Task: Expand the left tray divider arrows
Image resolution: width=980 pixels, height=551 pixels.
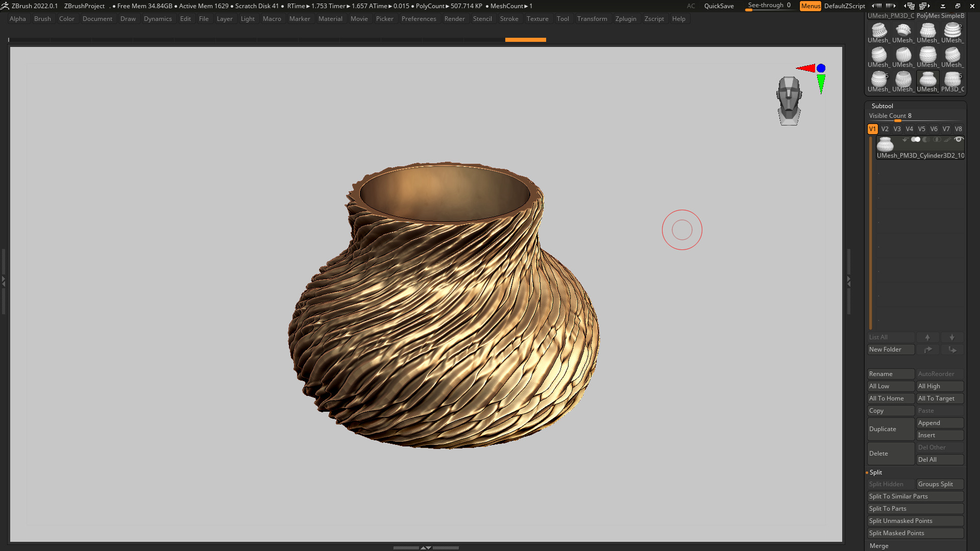Action: coord(3,281)
